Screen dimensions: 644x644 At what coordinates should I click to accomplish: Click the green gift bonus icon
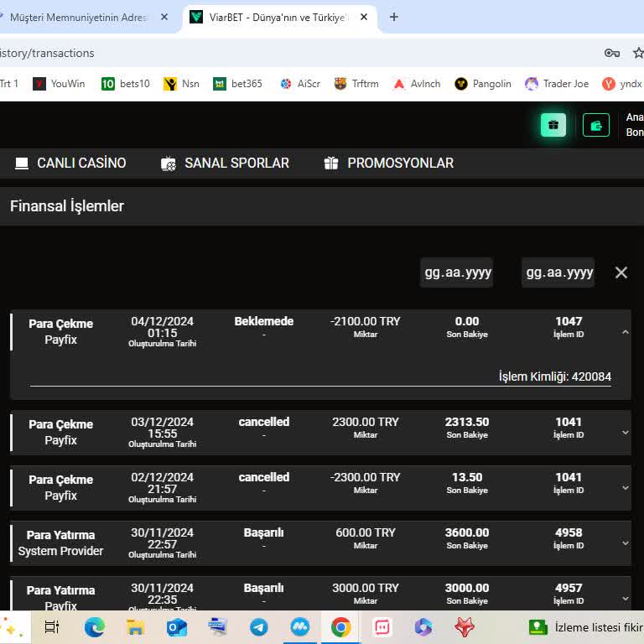[x=553, y=125]
